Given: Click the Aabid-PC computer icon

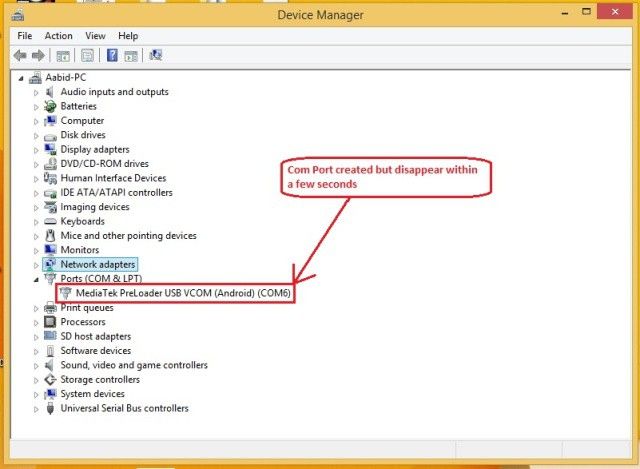Looking at the screenshot, I should pyautogui.click(x=36, y=78).
